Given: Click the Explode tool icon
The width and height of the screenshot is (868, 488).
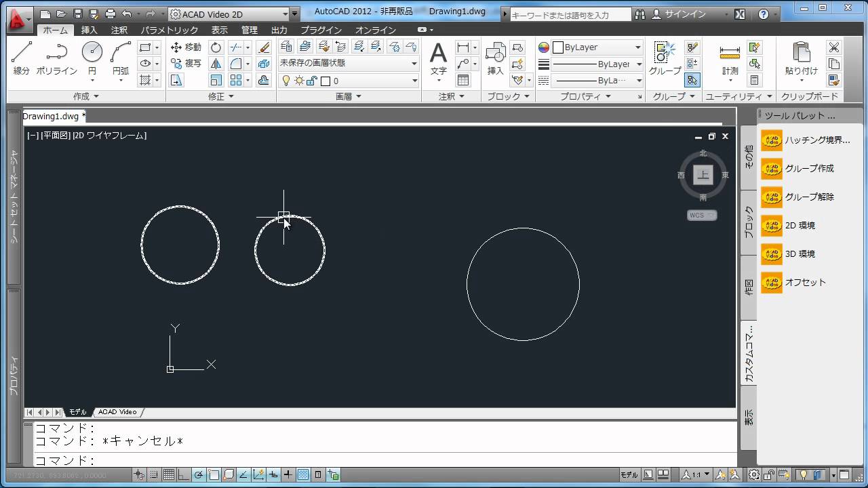Looking at the screenshot, I should point(264,64).
